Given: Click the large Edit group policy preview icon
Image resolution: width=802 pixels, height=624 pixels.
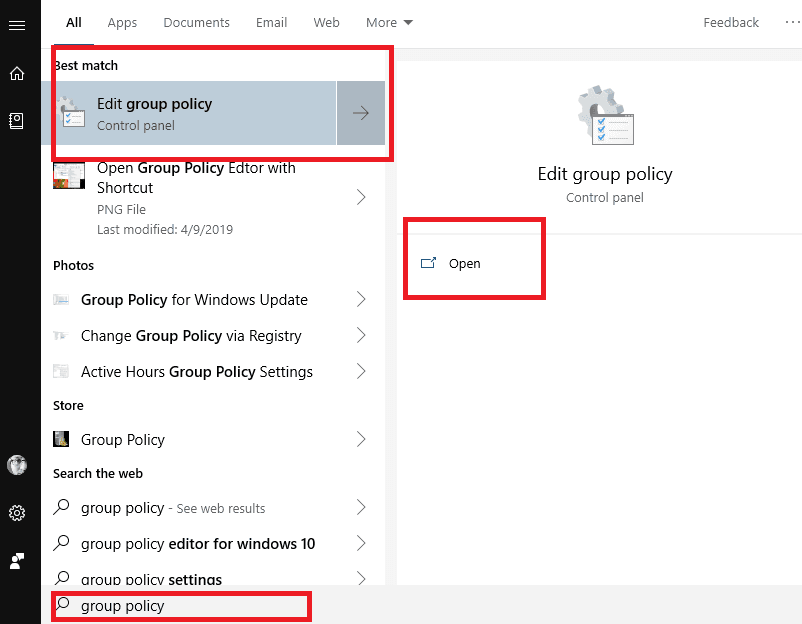Looking at the screenshot, I should tap(605, 116).
